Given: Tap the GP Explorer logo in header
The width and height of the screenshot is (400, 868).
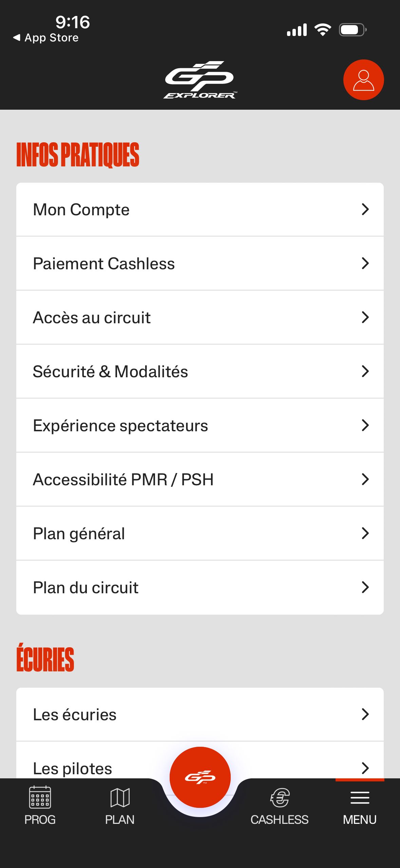Looking at the screenshot, I should click(x=200, y=80).
